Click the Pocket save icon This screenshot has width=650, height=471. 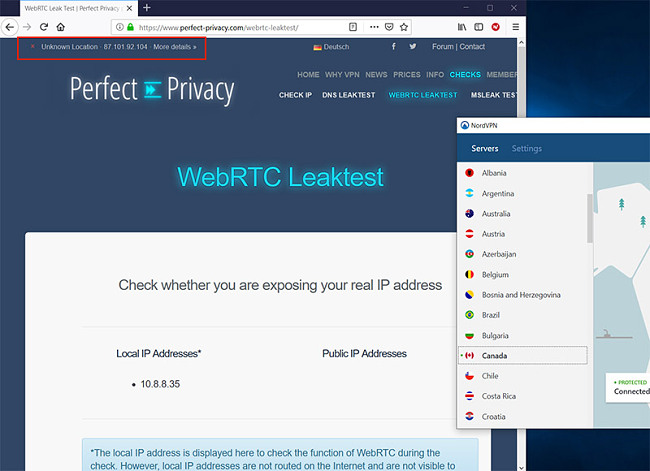[x=389, y=27]
